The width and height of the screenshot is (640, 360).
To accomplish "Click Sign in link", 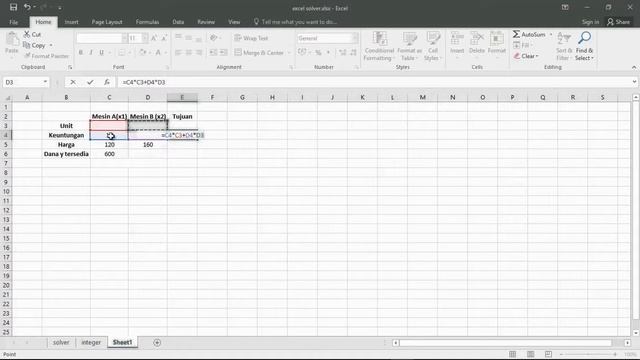I will pos(590,22).
